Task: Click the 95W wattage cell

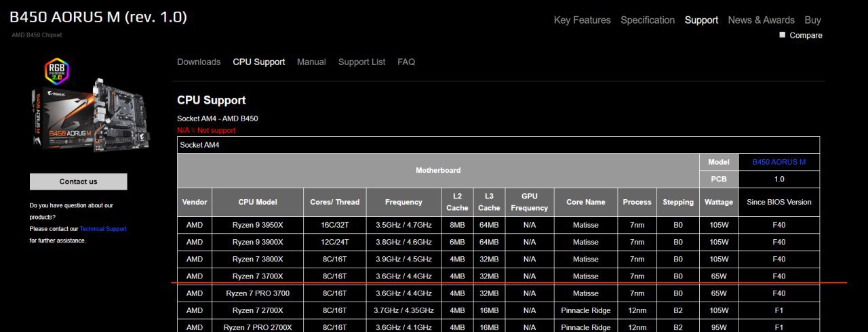Action: click(719, 327)
